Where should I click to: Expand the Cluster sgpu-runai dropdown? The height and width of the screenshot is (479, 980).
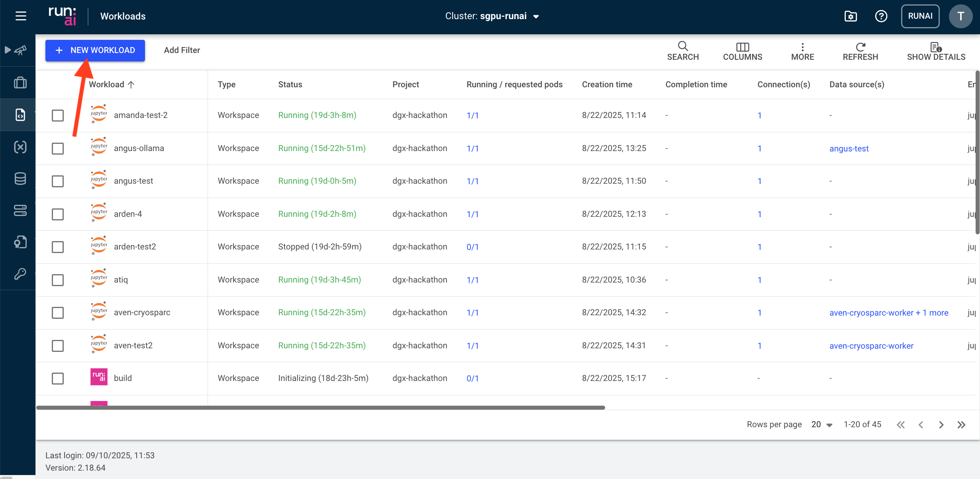[x=536, y=16]
